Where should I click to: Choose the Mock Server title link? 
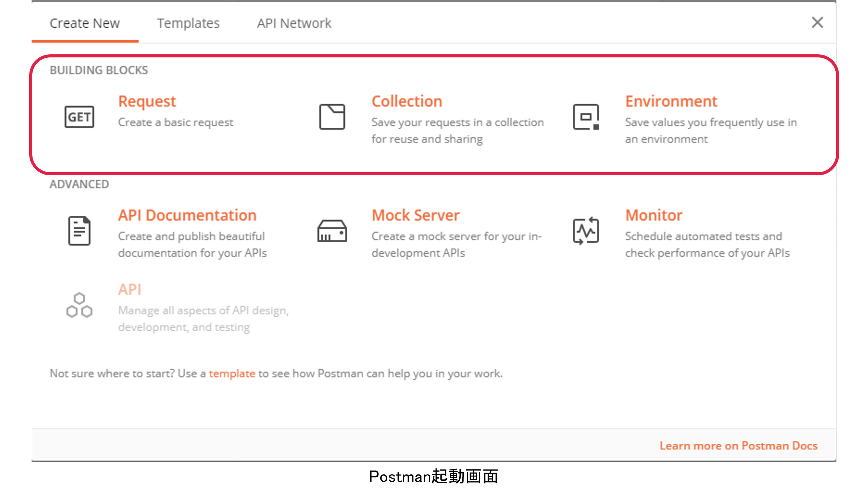click(x=415, y=215)
